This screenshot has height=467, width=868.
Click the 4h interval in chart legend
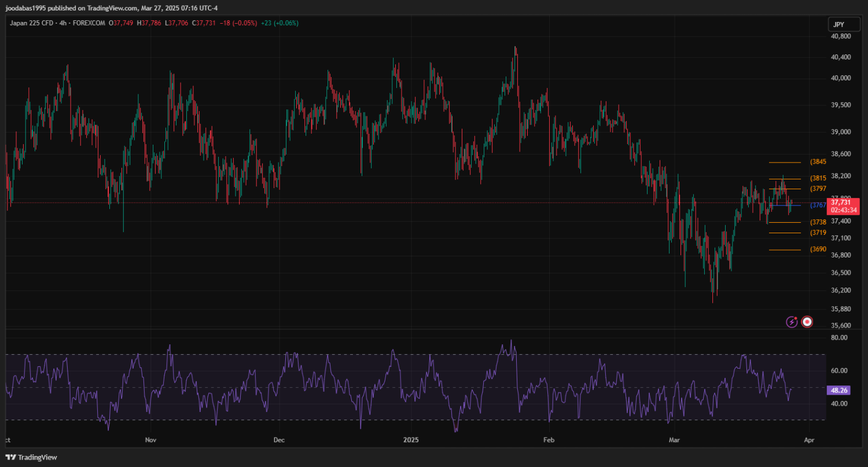point(63,23)
